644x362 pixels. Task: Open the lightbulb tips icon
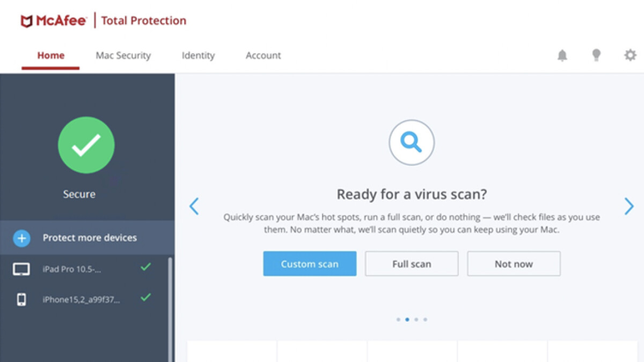pyautogui.click(x=596, y=55)
